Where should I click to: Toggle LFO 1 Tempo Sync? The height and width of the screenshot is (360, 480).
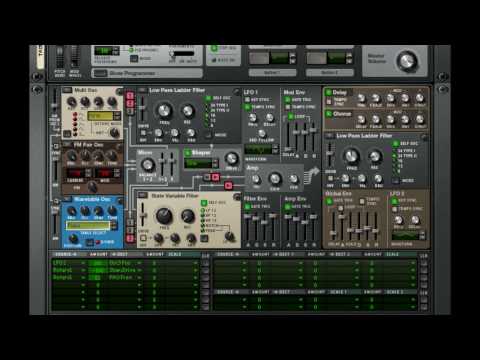click(x=248, y=107)
